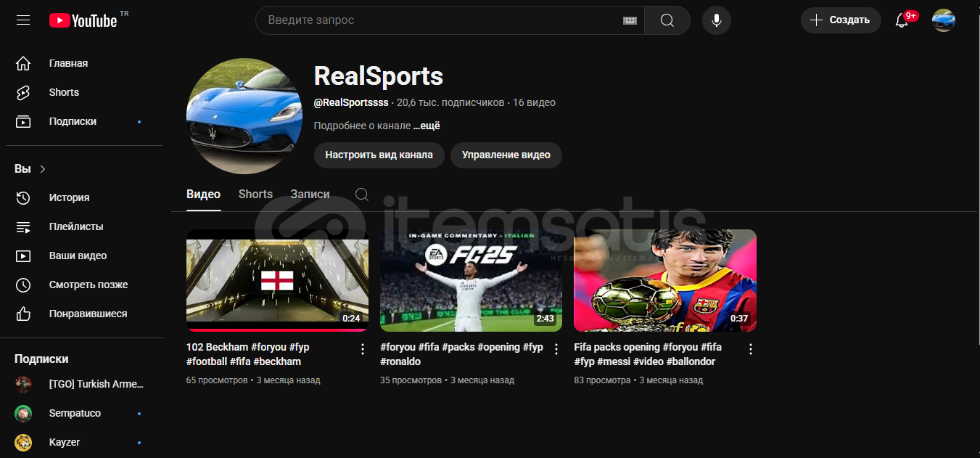
Task: Click Настроить вид канала button
Action: (379, 155)
